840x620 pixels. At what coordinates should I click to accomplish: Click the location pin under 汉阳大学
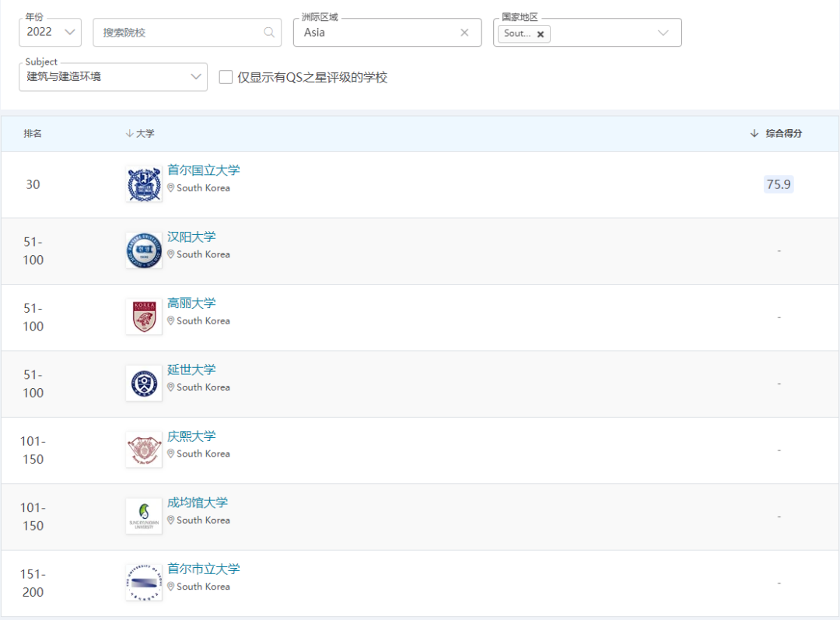coord(171,254)
